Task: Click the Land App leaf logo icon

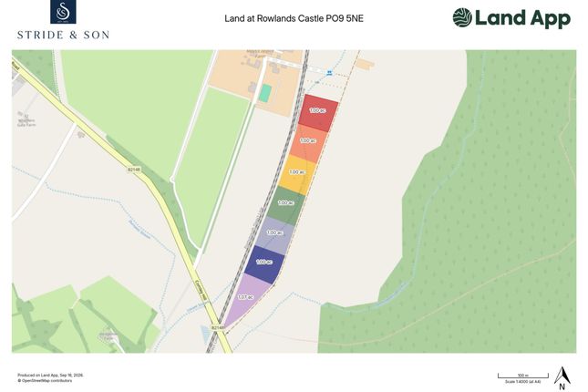Action: 462,17
